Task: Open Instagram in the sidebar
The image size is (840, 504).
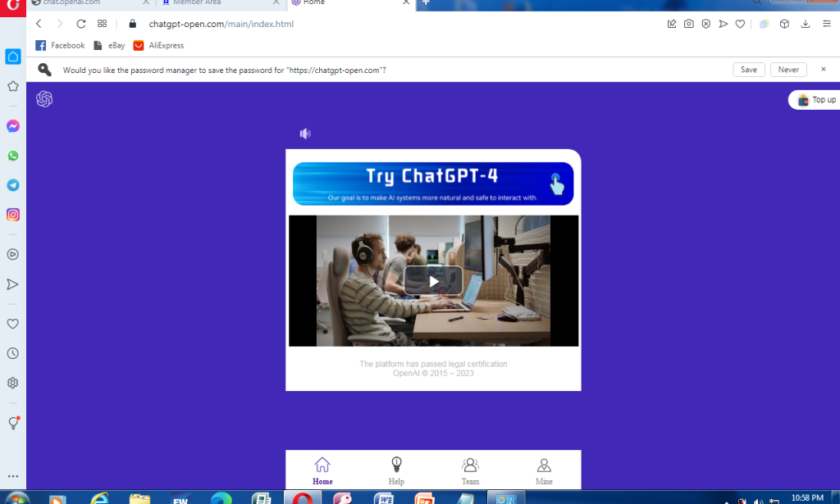Action: 12,214
